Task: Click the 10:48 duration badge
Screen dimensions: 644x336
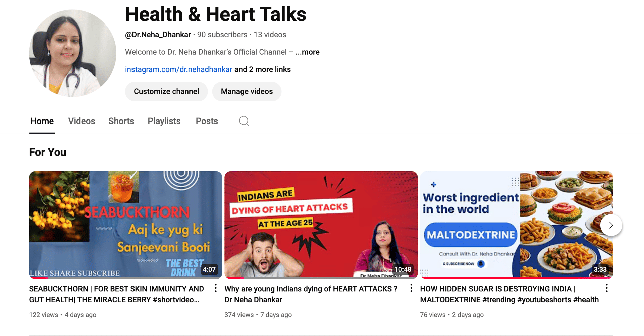Action: [x=403, y=269]
